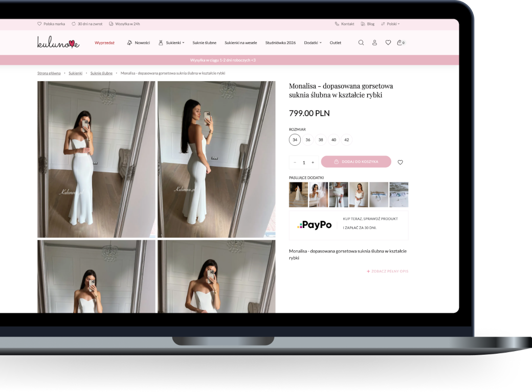Increase quantity with plus button

[313, 163]
